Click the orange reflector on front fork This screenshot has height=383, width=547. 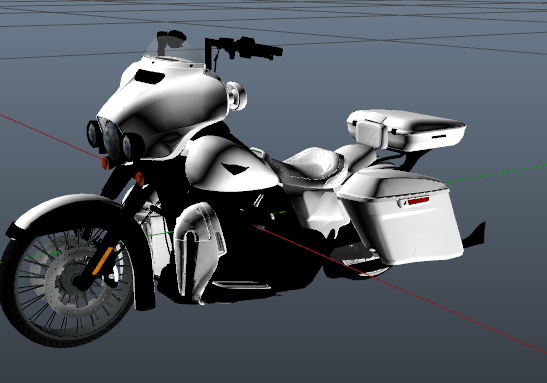click(x=103, y=261)
